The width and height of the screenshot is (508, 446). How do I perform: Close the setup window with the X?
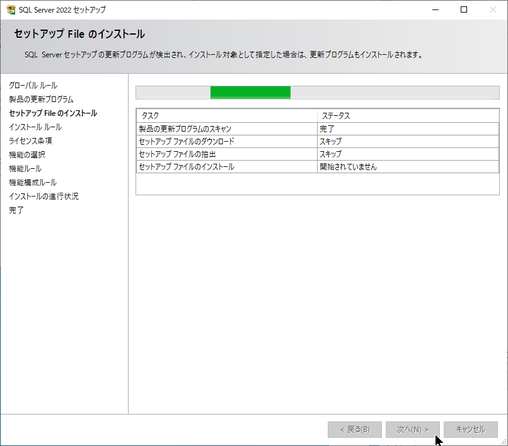[x=493, y=10]
